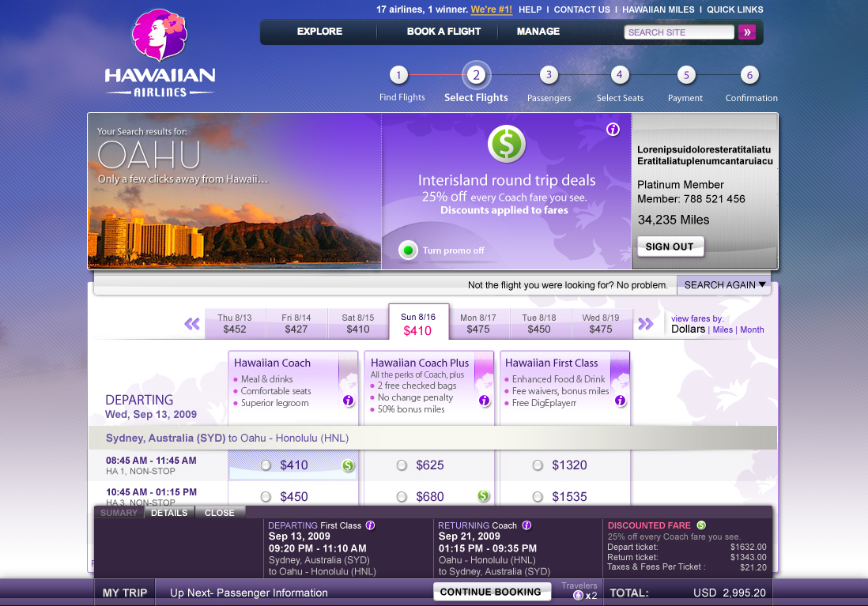Click the Travelers x2 icon
Viewport: 868px width, 606px height.
[x=578, y=596]
